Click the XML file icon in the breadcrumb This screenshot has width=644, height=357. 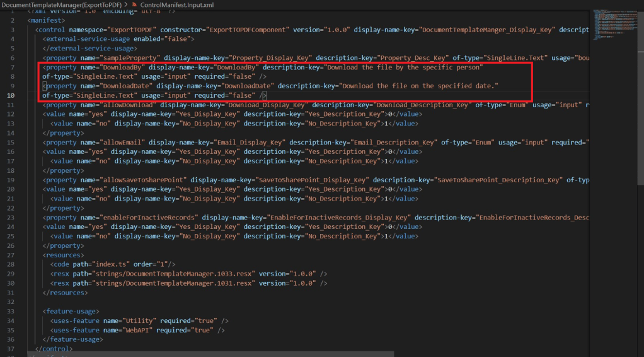134,4
